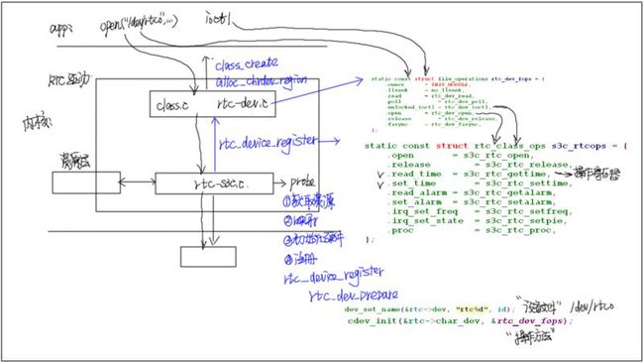Screen dimensions: 644x362
Task: Click the 'file_operations rtc_dev_fops' declaration line
Action: (x=458, y=78)
